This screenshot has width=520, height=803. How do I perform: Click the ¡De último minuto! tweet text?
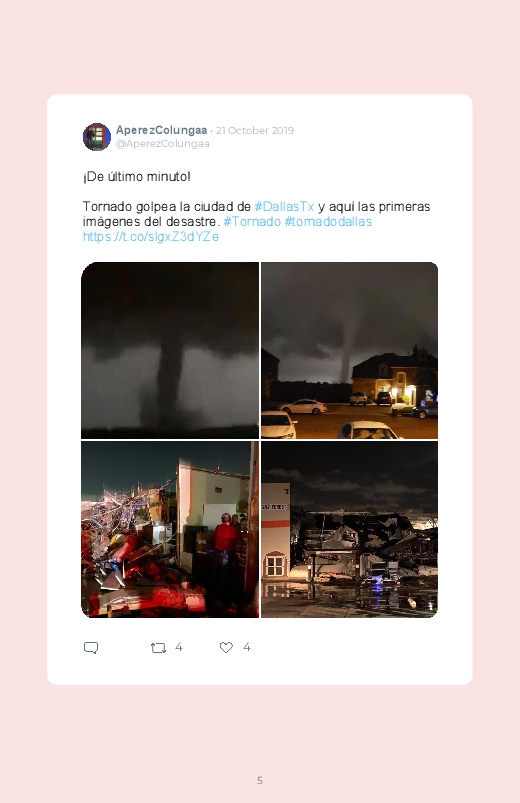[x=137, y=177]
